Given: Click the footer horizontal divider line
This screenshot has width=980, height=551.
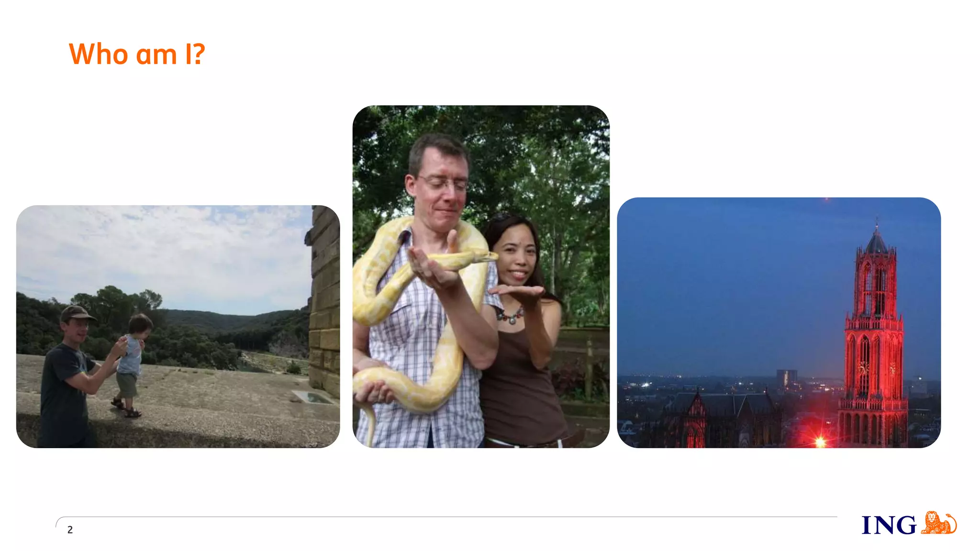Looking at the screenshot, I should pyautogui.click(x=446, y=517).
